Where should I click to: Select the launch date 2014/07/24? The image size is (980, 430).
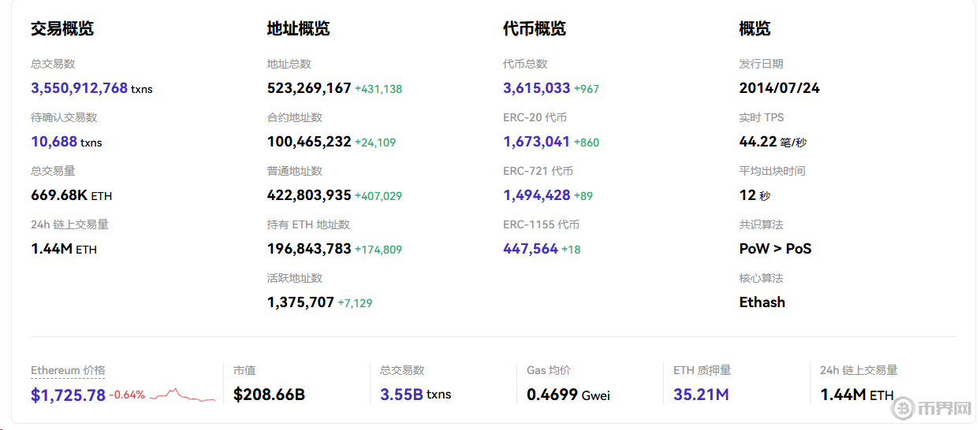[x=780, y=88]
